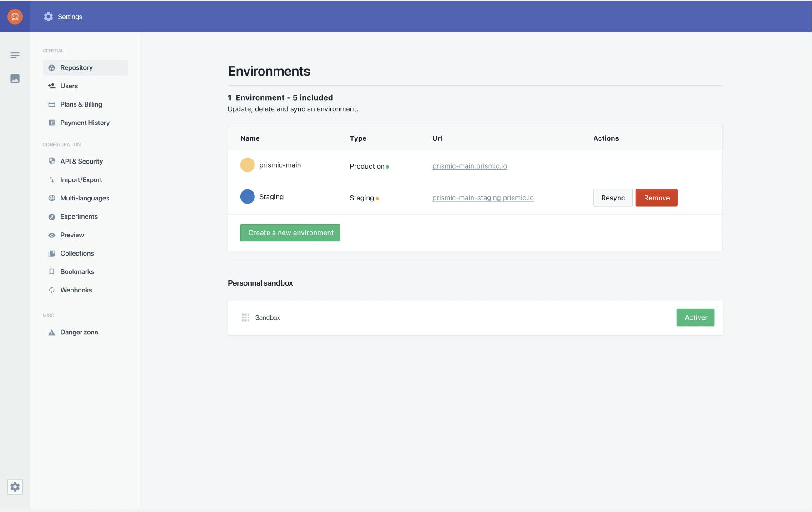
Task: Click the Users add-person icon
Action: [52, 86]
